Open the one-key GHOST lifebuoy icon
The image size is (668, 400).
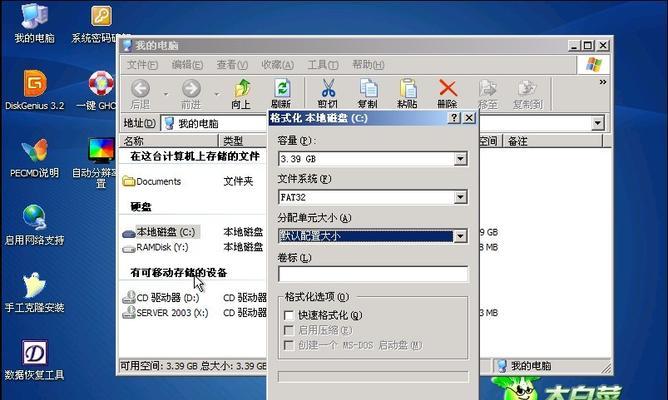[x=101, y=83]
